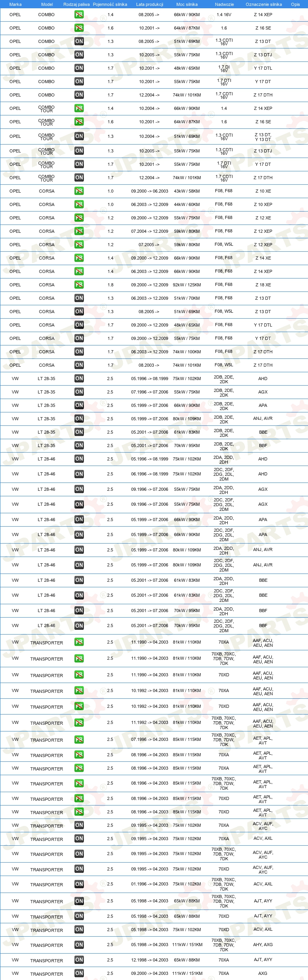This screenshot has width=308, height=980.
Task: Click diesel icon for LT 28-35 BBE row
Action: coord(79,432)
